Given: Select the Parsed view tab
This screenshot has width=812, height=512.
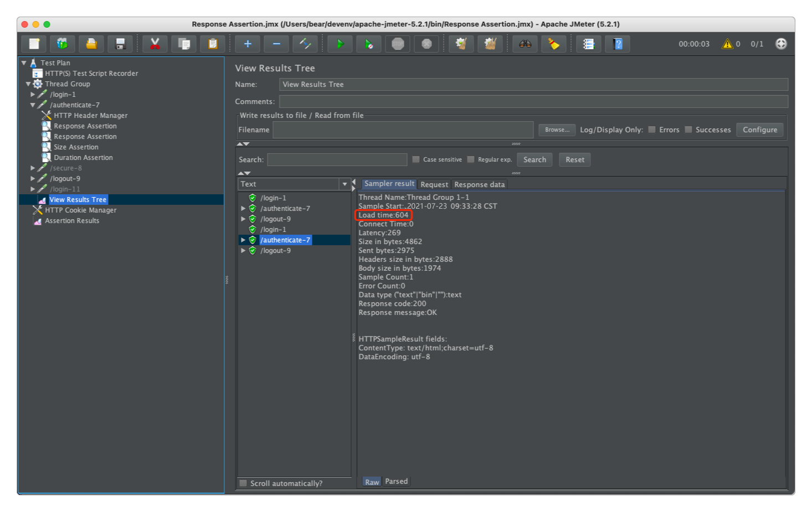Looking at the screenshot, I should [x=397, y=482].
